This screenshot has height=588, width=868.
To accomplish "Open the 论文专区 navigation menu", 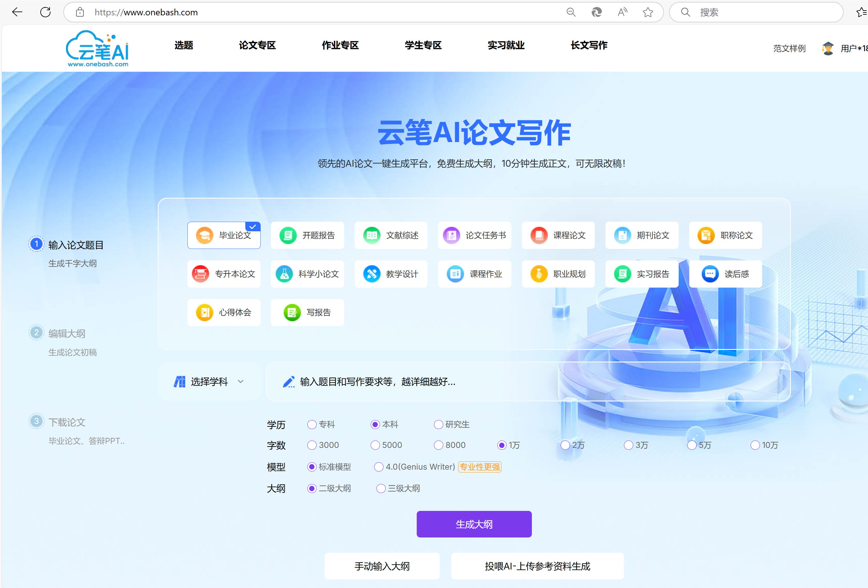I will 257,45.
